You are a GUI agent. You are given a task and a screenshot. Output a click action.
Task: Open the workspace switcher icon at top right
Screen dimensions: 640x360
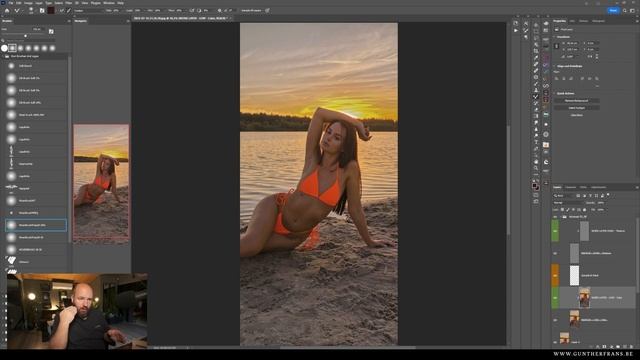(x=633, y=11)
